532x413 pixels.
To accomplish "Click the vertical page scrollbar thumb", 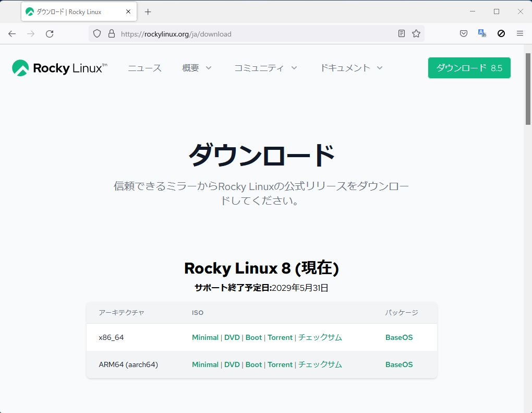I will (527, 86).
